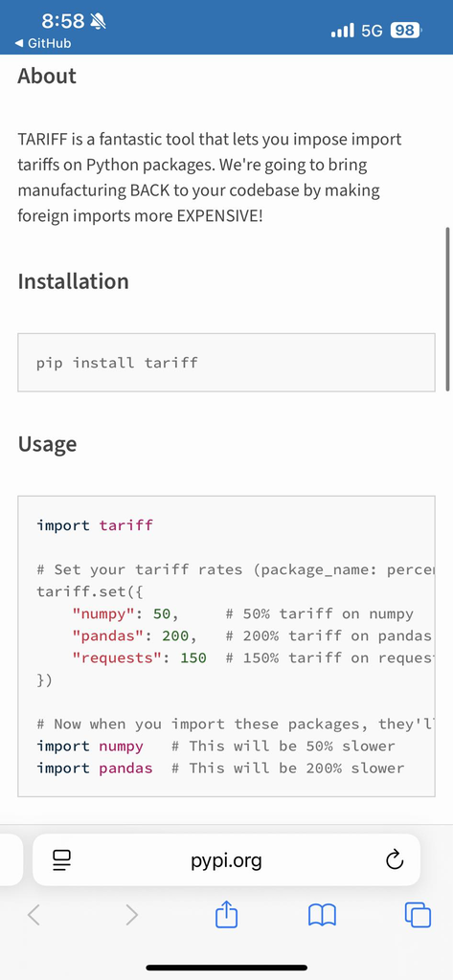The image size is (453, 980).
Task: Open the page format menu icon
Action: [62, 860]
